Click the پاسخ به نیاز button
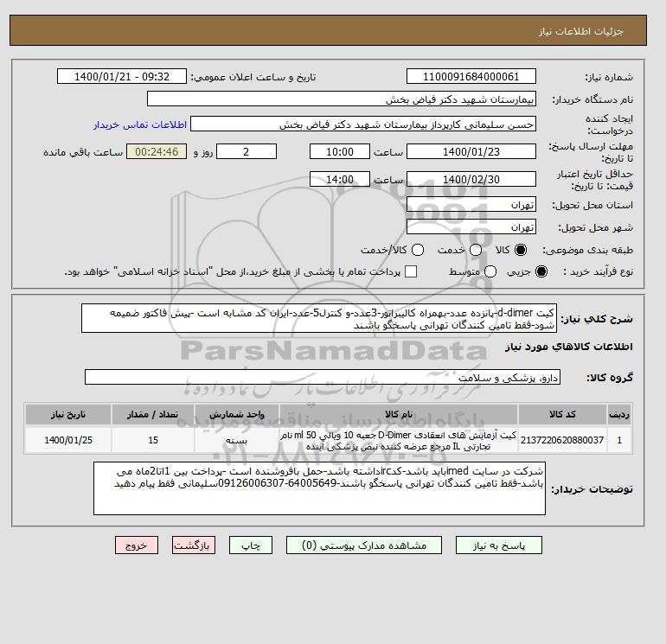This screenshot has height=644, width=666. point(499,545)
